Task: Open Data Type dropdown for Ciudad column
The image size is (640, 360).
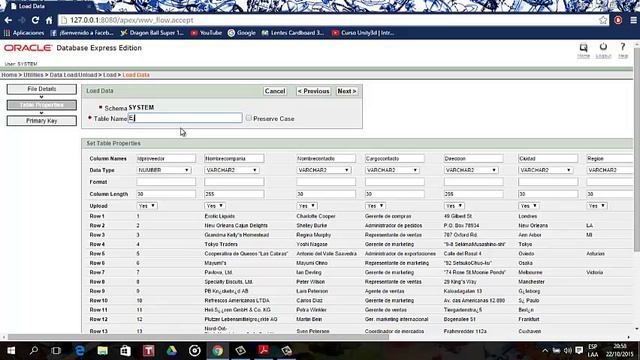Action: [545, 170]
